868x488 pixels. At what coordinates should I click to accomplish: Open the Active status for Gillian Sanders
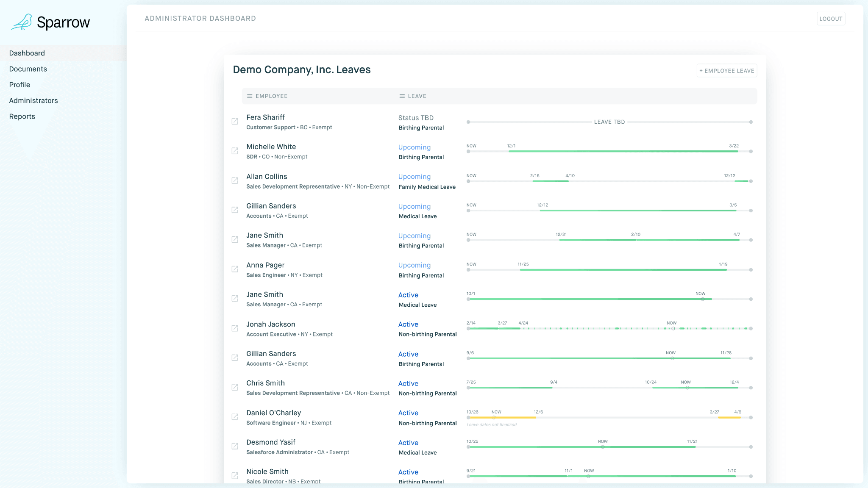coord(408,354)
